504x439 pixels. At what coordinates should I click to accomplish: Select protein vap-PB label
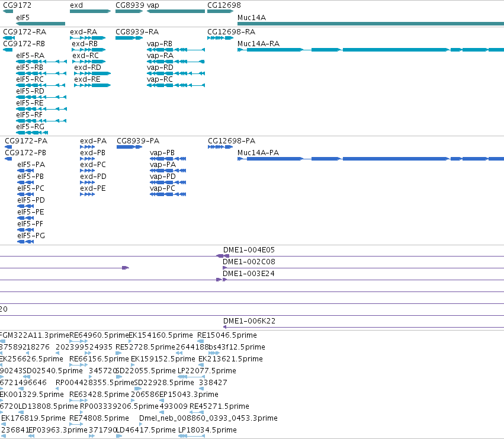tap(162, 153)
